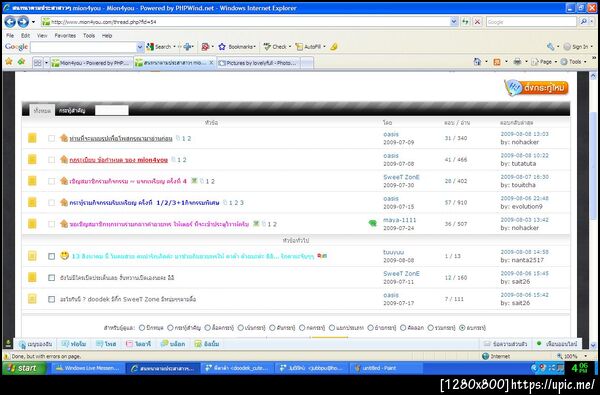600x395 pixels.
Task: Click in the address bar URL field
Action: [x=245, y=22]
